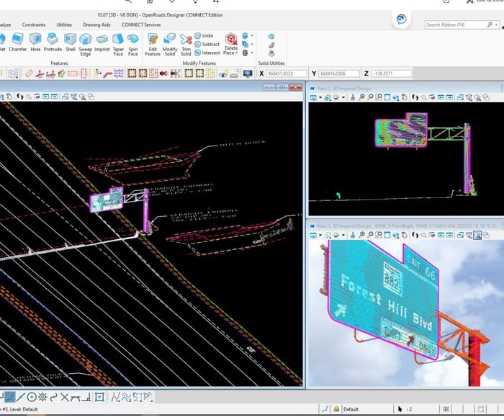The width and height of the screenshot is (504, 420).
Task: Toggle the highlighted keypoint snap mode button
Action: (x=9, y=397)
